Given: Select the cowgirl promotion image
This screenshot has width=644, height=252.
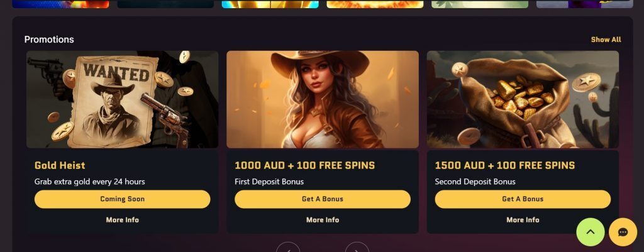Looking at the screenshot, I should coord(323,99).
